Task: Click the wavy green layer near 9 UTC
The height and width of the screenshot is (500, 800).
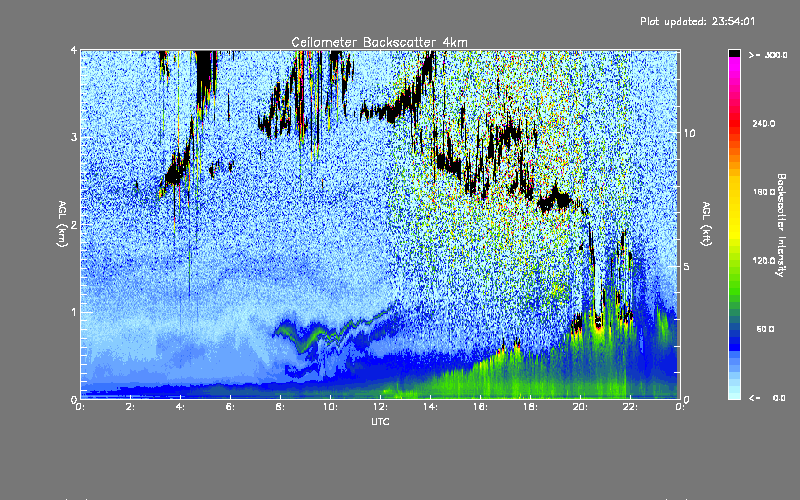Action: pos(305,339)
